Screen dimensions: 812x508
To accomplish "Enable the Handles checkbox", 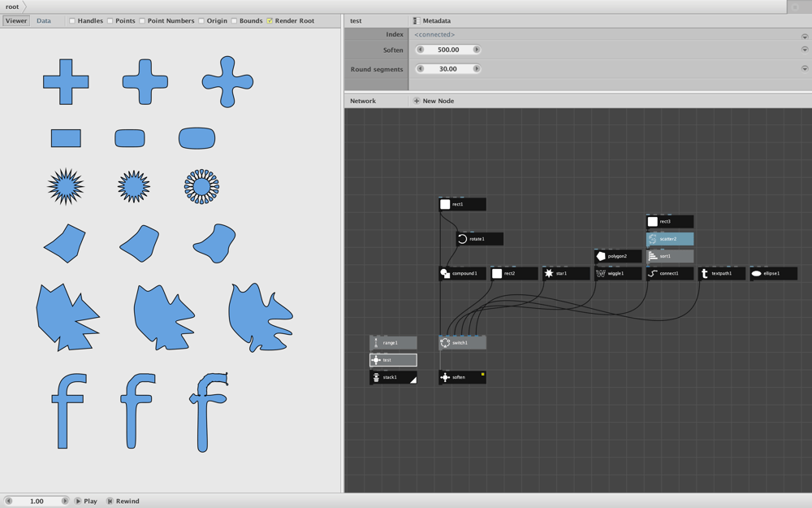I will point(72,21).
